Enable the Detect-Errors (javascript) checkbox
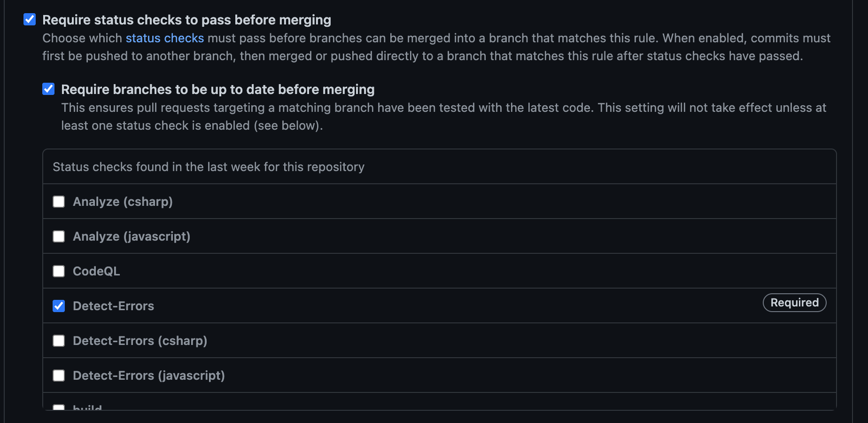Image resolution: width=868 pixels, height=423 pixels. coord(59,376)
